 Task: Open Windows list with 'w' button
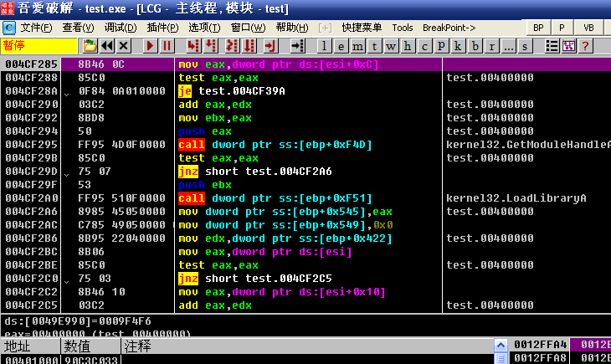click(x=391, y=46)
